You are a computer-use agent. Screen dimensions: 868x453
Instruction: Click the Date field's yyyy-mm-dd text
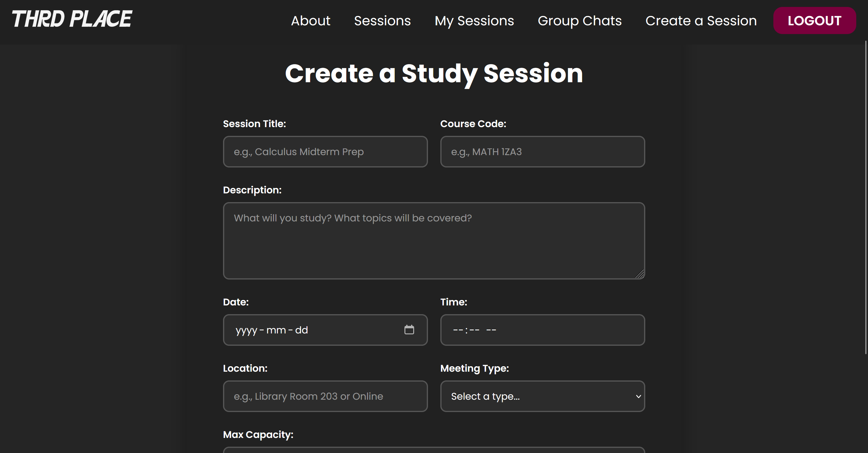click(x=272, y=330)
